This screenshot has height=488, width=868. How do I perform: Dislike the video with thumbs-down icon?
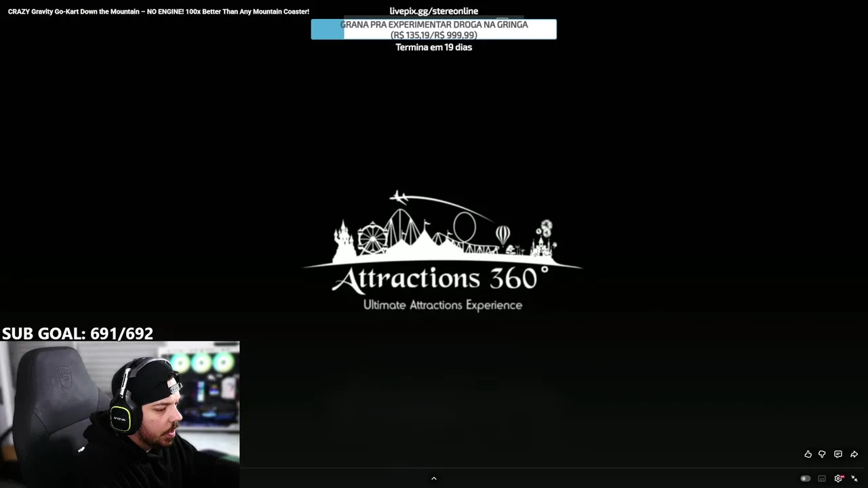point(822,454)
